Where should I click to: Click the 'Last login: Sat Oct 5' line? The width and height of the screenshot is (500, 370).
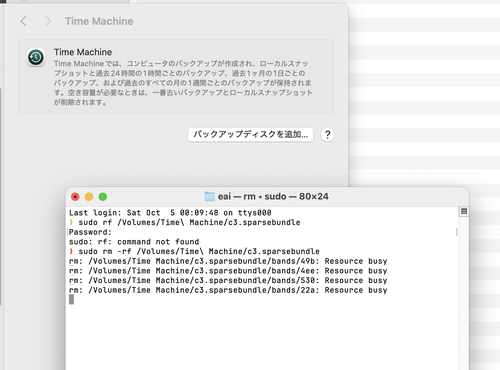point(170,213)
